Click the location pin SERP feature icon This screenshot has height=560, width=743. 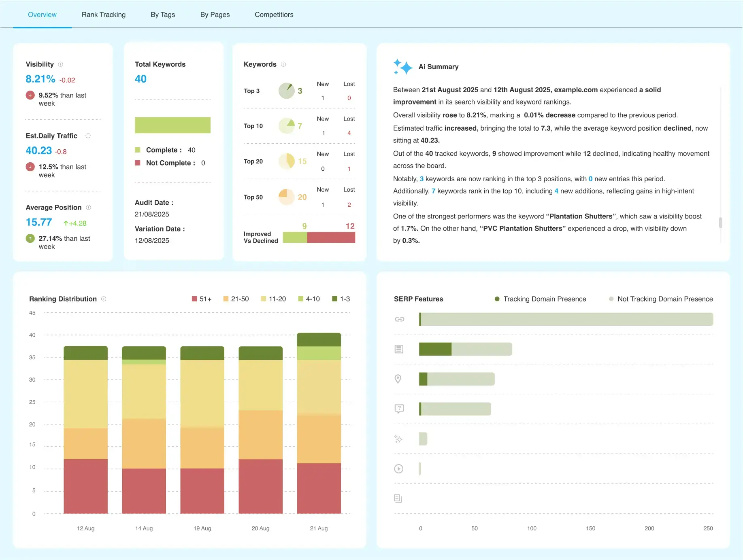(x=398, y=379)
